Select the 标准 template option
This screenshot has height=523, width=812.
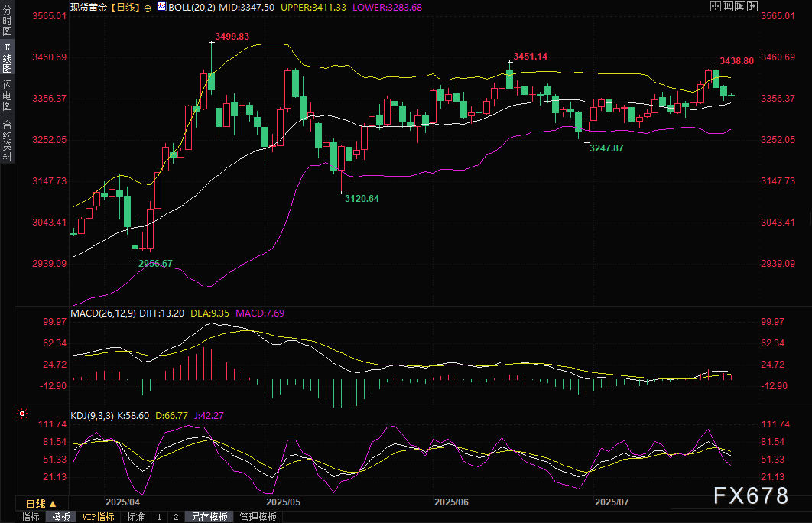click(135, 517)
